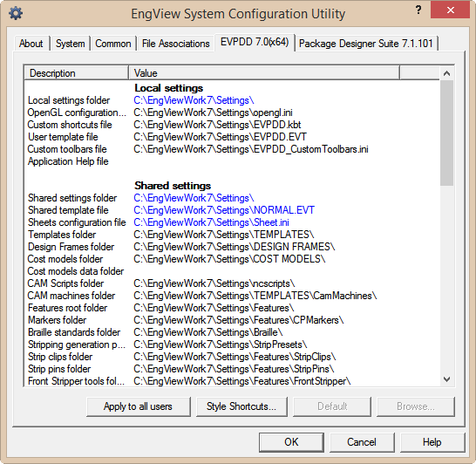The width and height of the screenshot is (476, 464).
Task: Click the Cancel button
Action: (362, 442)
